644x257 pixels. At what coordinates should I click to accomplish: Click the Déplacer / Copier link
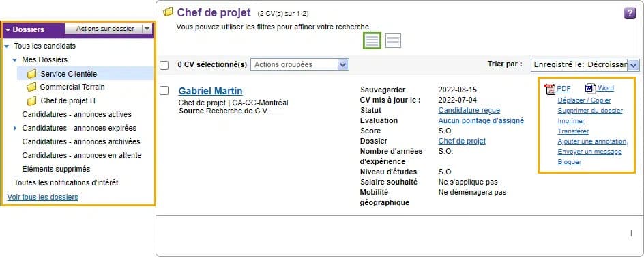[584, 100]
